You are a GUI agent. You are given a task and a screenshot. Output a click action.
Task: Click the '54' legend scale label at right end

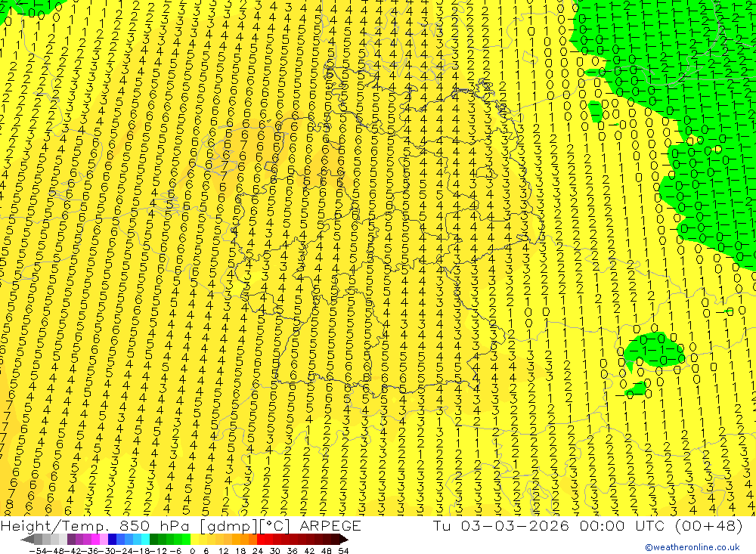click(343, 551)
